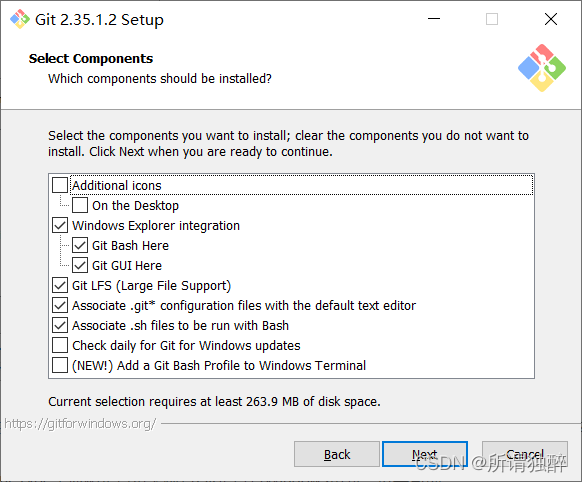
Task: Uncheck Associate .git* configuration files option
Action: point(60,305)
